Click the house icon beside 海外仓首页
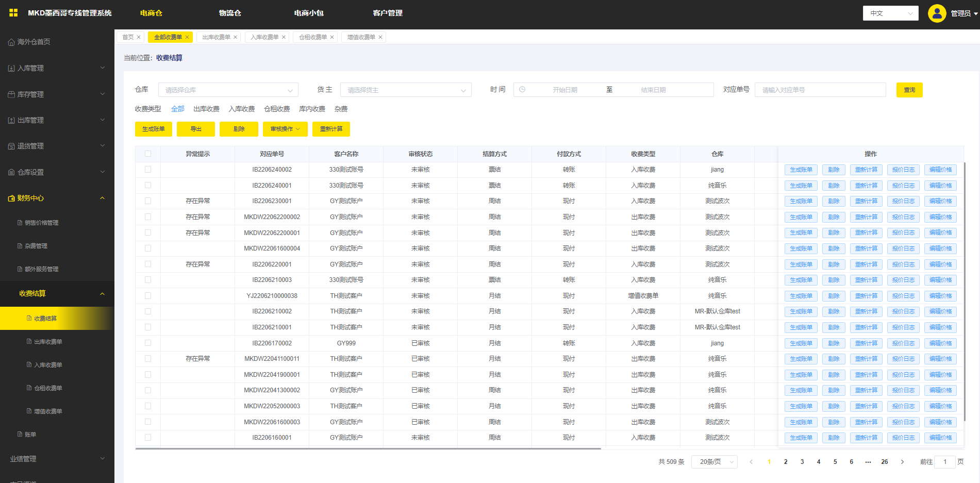 click(x=11, y=42)
